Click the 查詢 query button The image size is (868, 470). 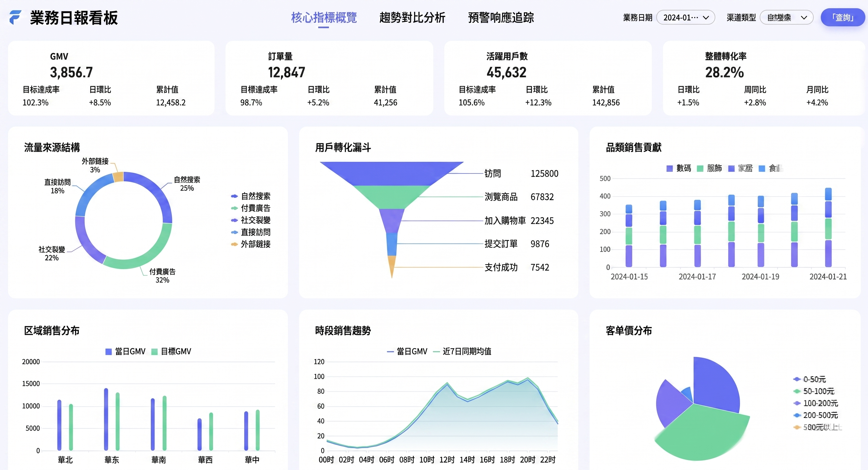coord(842,17)
